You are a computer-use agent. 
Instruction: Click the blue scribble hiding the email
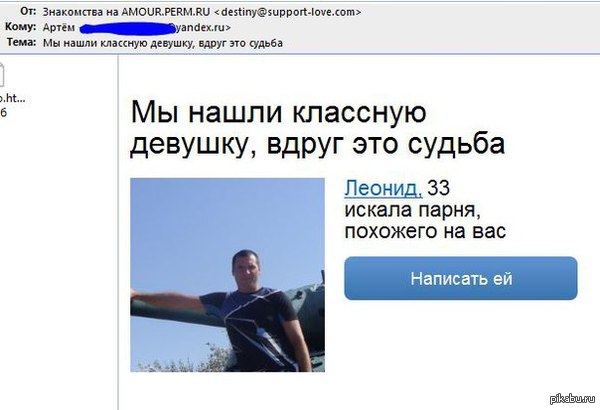coord(124,28)
